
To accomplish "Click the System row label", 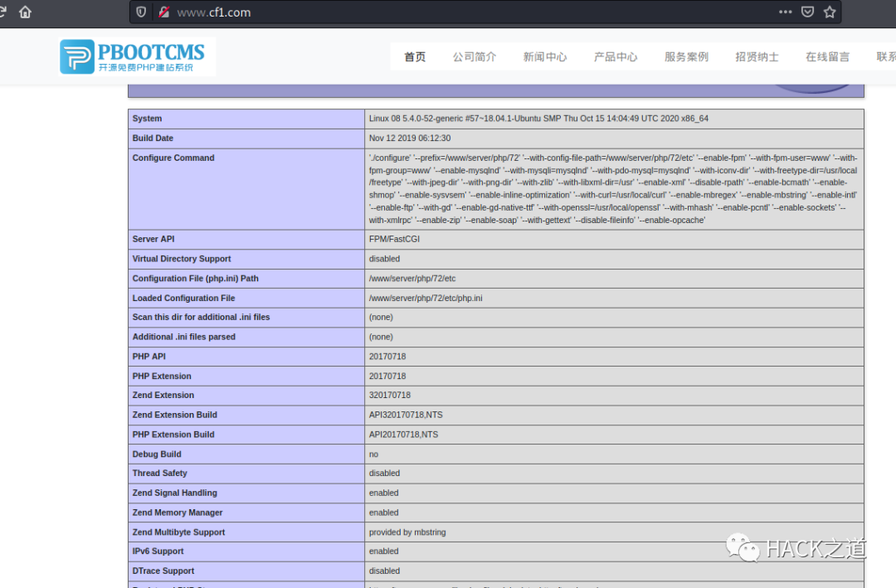I will [x=147, y=119].
